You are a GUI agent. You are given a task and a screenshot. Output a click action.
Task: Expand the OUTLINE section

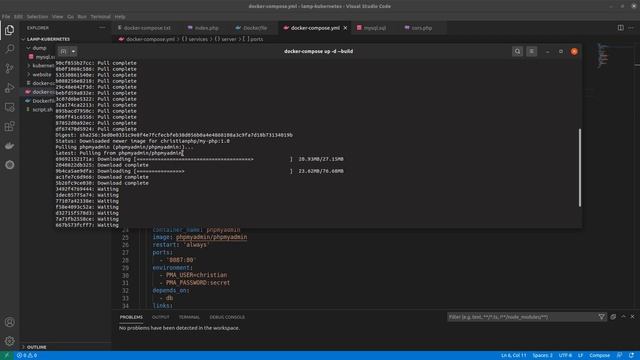point(36,347)
